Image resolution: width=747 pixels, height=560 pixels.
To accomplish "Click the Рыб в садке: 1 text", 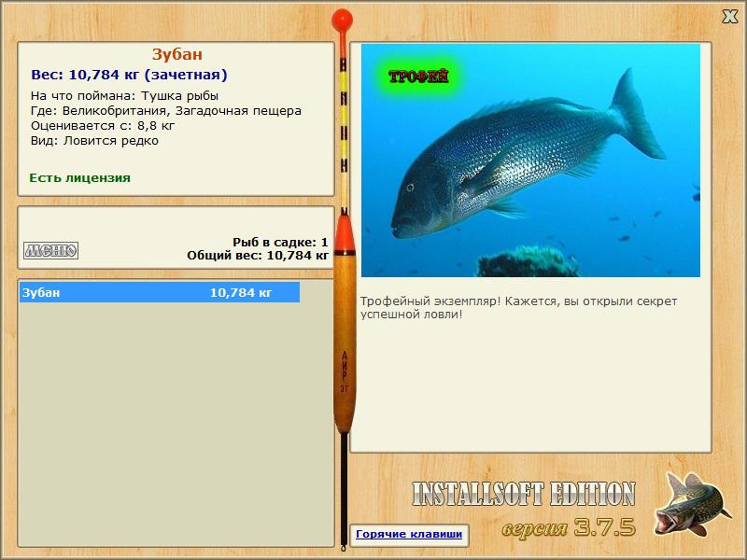I will click(281, 243).
